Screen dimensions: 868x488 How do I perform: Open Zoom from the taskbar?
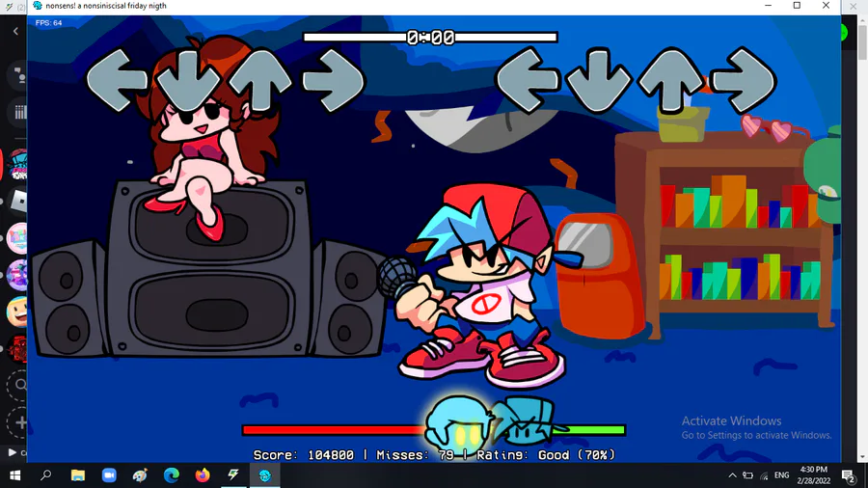click(x=109, y=475)
